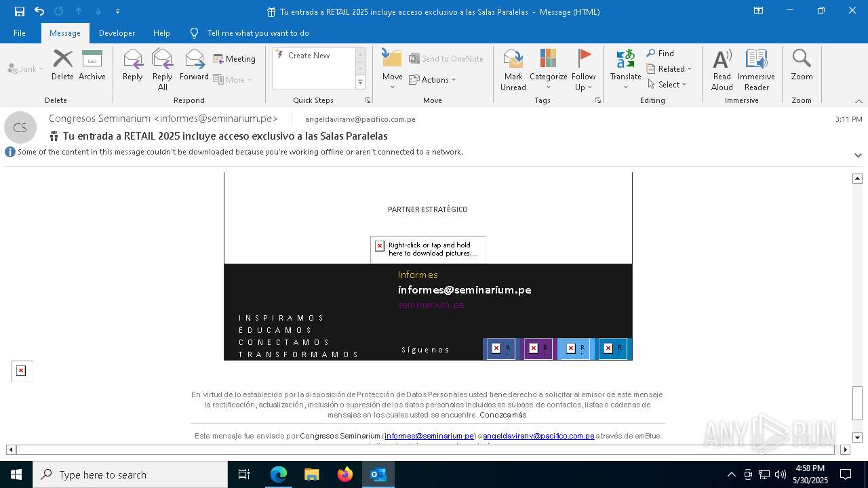Click the Partner Estratégico blocked picture placeholder
This screenshot has height=488, width=868.
tap(428, 249)
